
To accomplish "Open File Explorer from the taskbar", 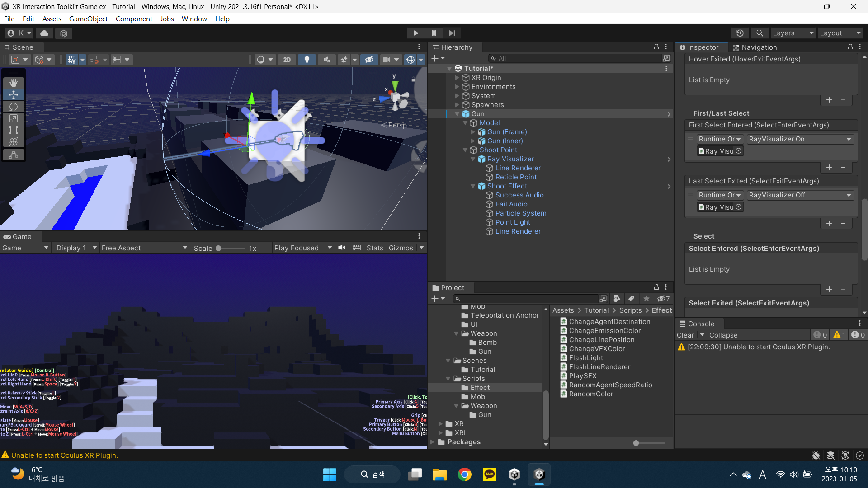I will (x=439, y=474).
